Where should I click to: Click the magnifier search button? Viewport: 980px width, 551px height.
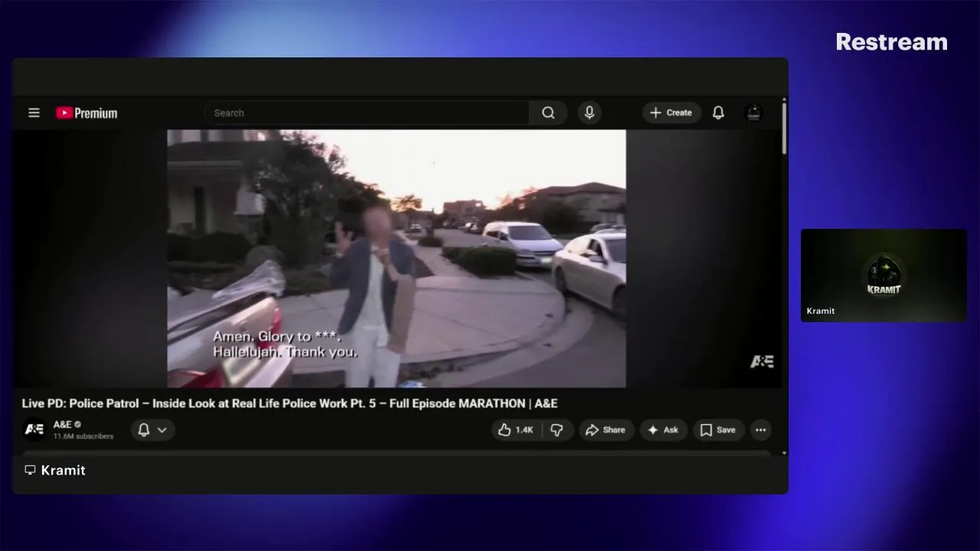(x=548, y=112)
